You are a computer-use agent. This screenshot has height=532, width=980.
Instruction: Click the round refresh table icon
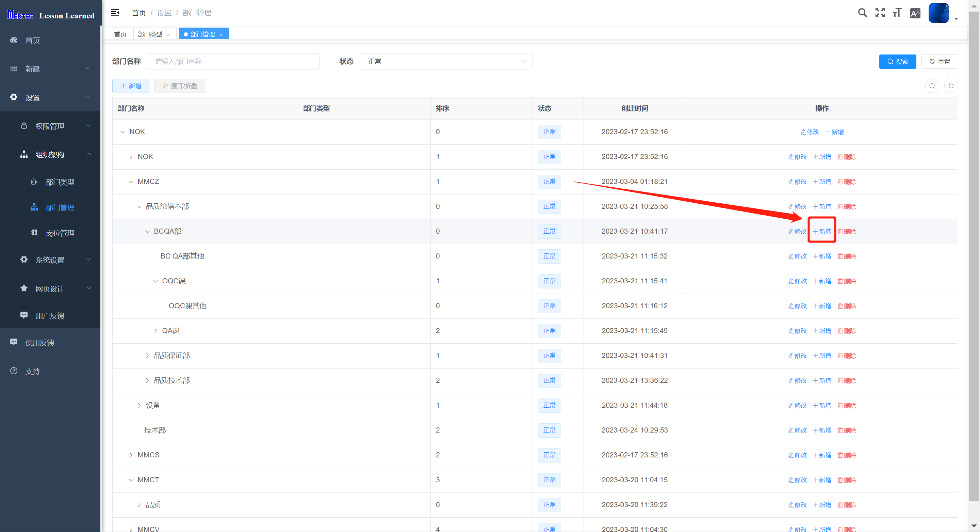(x=951, y=86)
